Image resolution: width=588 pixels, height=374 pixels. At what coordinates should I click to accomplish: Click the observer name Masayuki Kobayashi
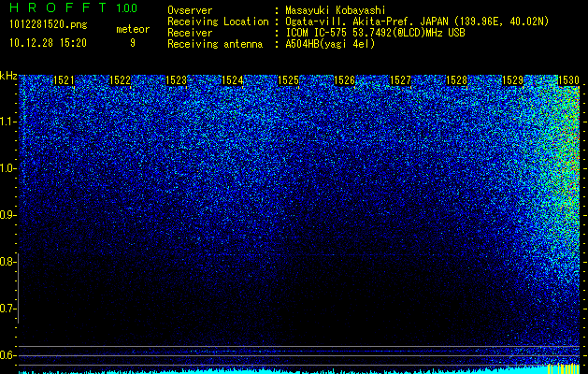[336, 10]
